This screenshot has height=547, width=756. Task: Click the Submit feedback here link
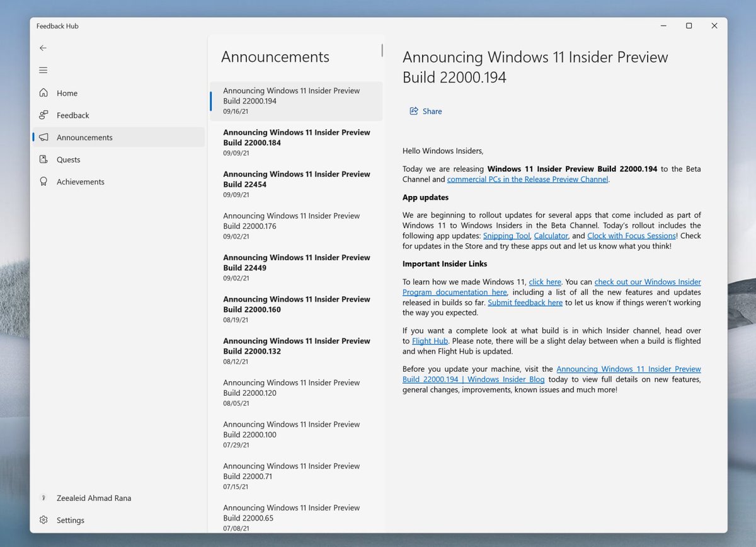(525, 302)
